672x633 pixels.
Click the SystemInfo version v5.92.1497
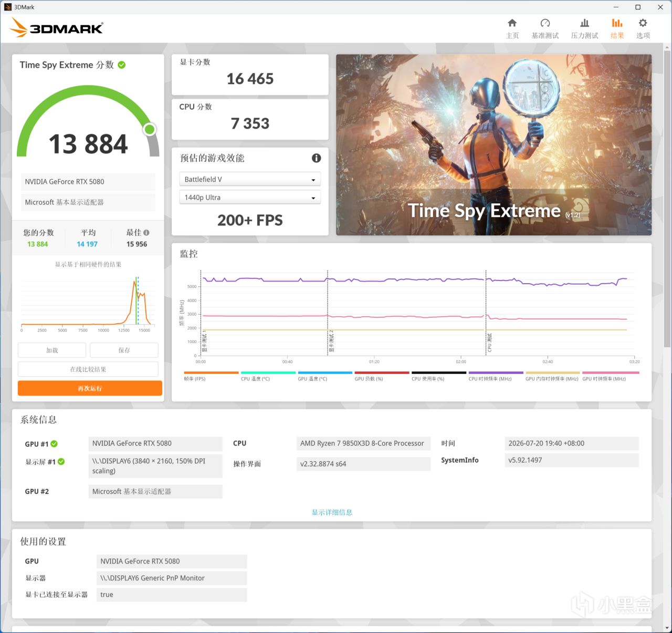pos(572,460)
